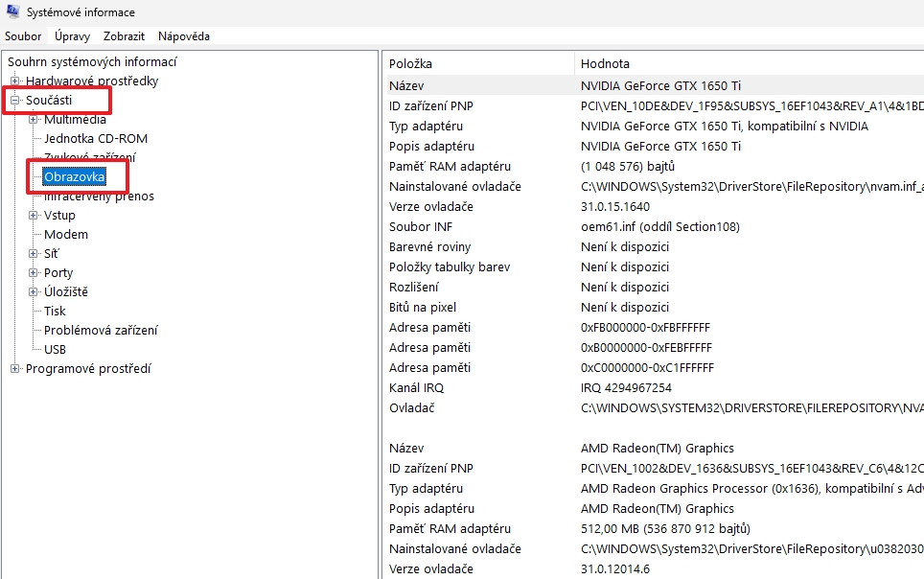Select Úložiště tree item
The image size is (924, 579).
(x=66, y=291)
